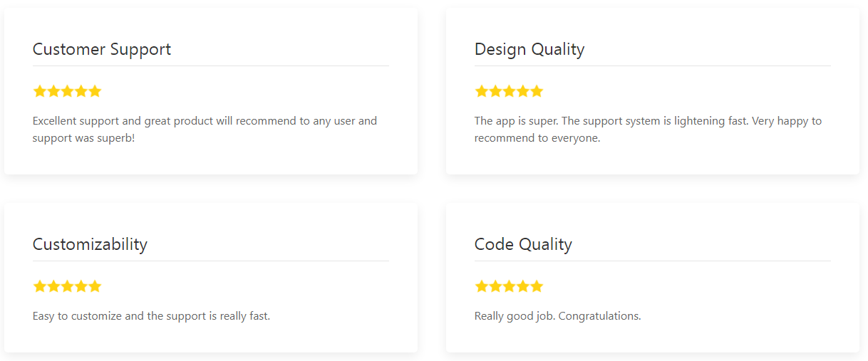Click the fifth star under Code Quality
Image resolution: width=868 pixels, height=361 pixels.
pyautogui.click(x=537, y=286)
